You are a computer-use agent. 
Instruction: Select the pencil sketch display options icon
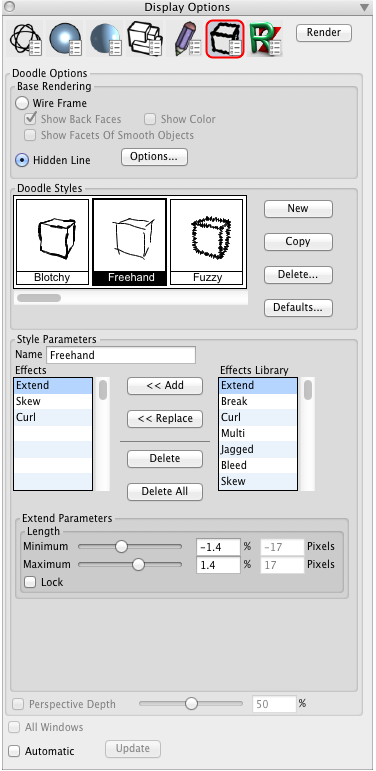click(x=186, y=39)
